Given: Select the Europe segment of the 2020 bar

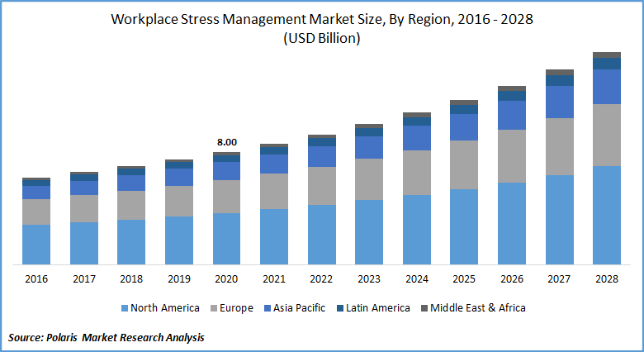Looking at the screenshot, I should [226, 196].
